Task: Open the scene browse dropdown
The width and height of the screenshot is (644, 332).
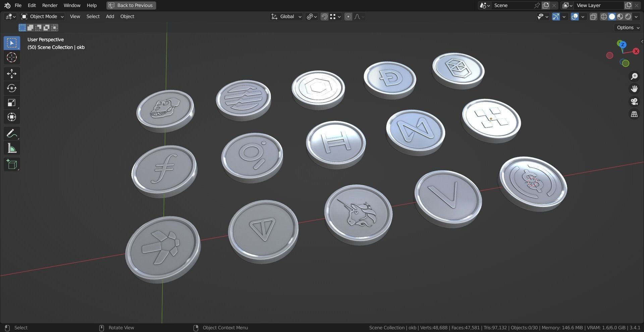Action: point(485,5)
